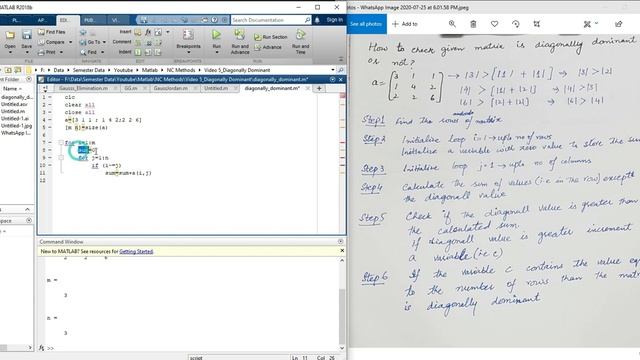Click the Getting Started link
This screenshot has width=640, height=360.
pos(136,251)
